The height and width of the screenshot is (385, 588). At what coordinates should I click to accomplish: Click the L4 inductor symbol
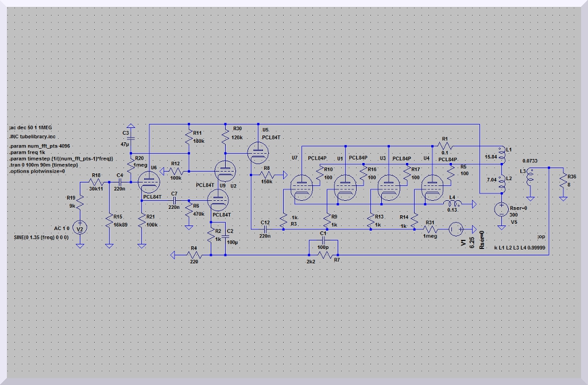452,204
